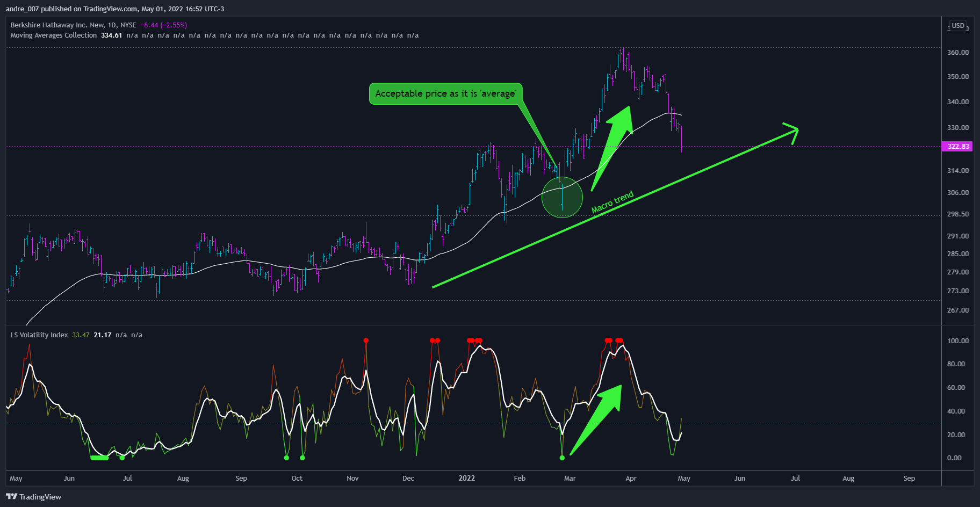The width and height of the screenshot is (980, 507).
Task: Click the 340.00 price axis label
Action: coord(958,102)
